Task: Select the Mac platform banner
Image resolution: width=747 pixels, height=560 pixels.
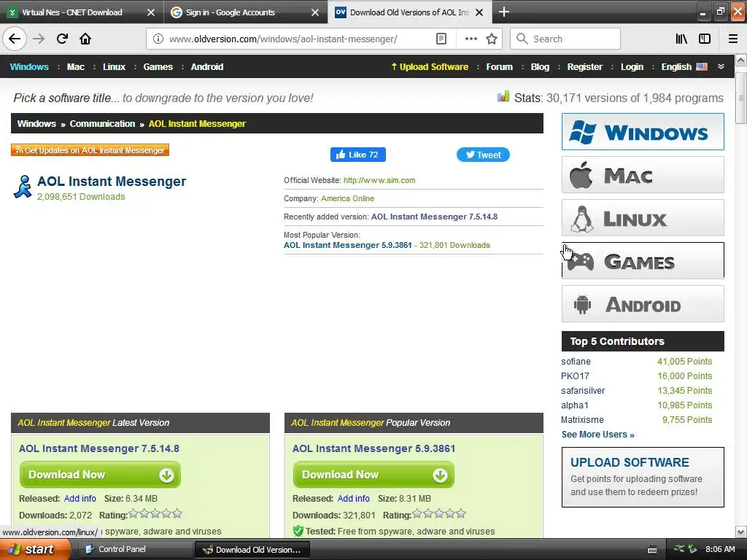Action: click(x=643, y=175)
